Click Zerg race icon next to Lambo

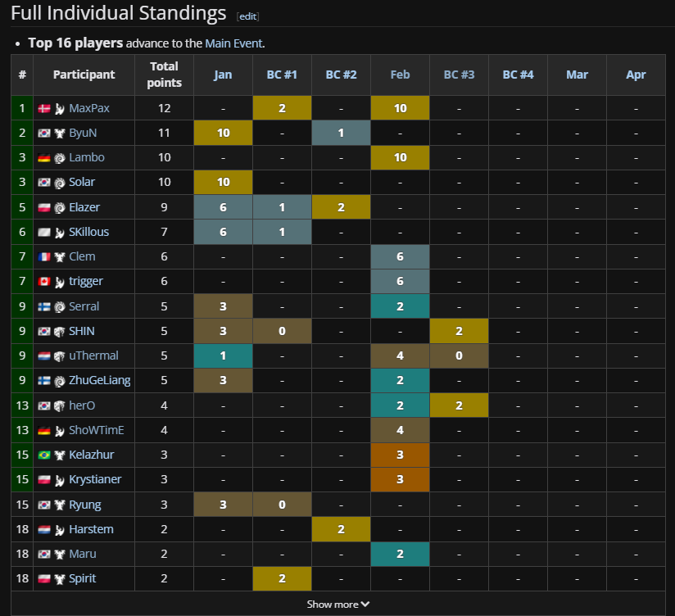click(x=60, y=158)
